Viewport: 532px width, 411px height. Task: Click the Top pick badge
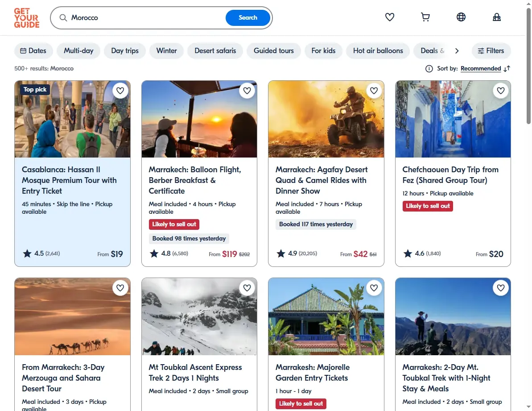pyautogui.click(x=35, y=90)
